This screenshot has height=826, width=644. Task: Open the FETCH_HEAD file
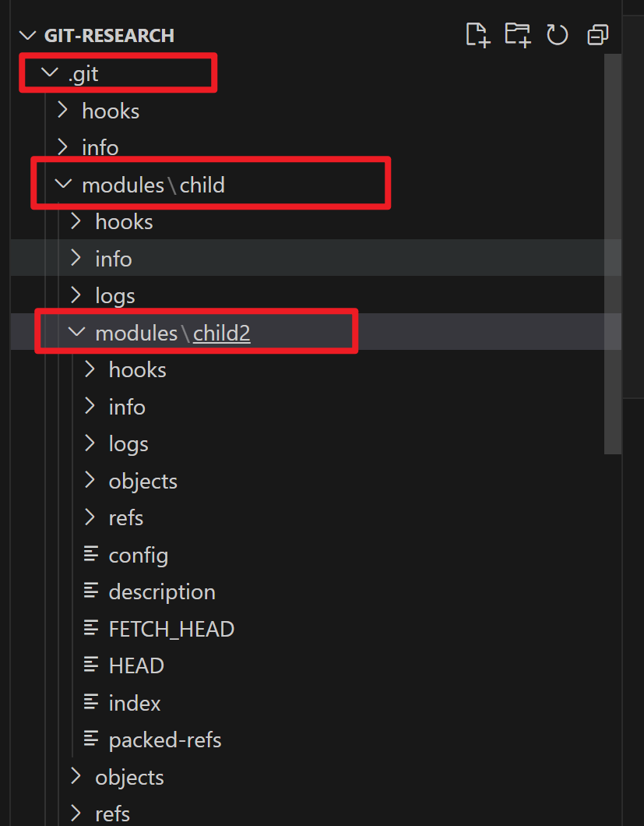click(x=171, y=630)
